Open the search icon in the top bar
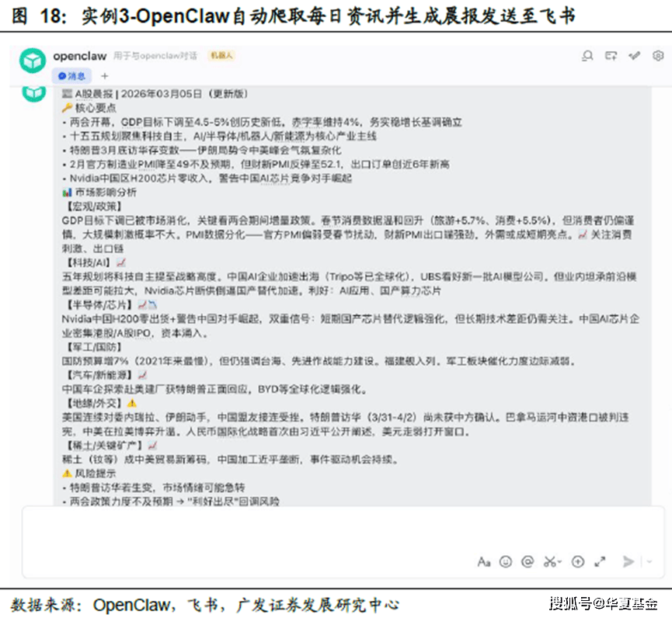 point(588,56)
